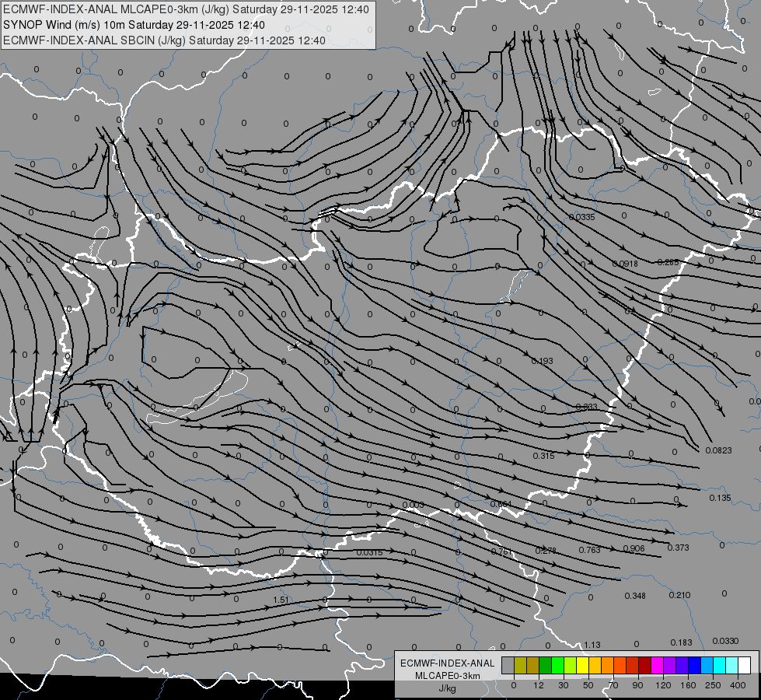
Task: Click the legend scale tick label '160'
Action: (688, 685)
